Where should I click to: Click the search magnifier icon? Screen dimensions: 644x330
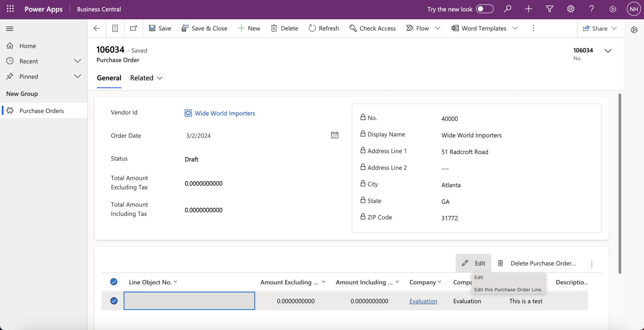pyautogui.click(x=508, y=9)
